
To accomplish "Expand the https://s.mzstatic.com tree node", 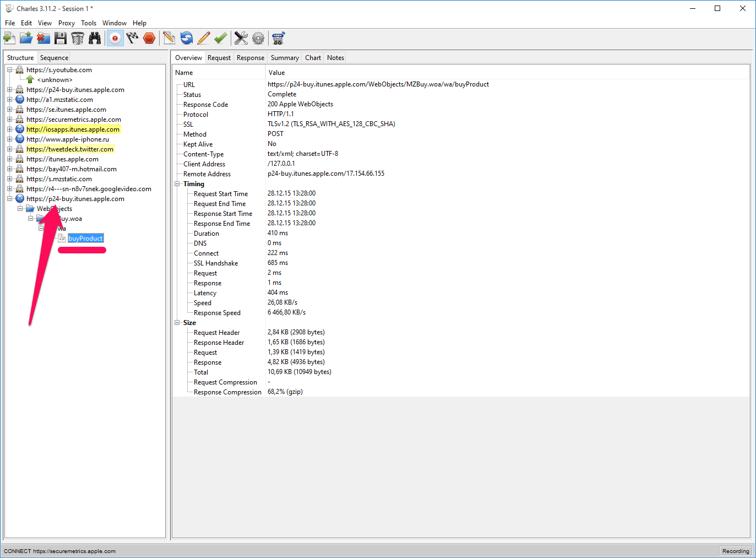I will coord(10,179).
